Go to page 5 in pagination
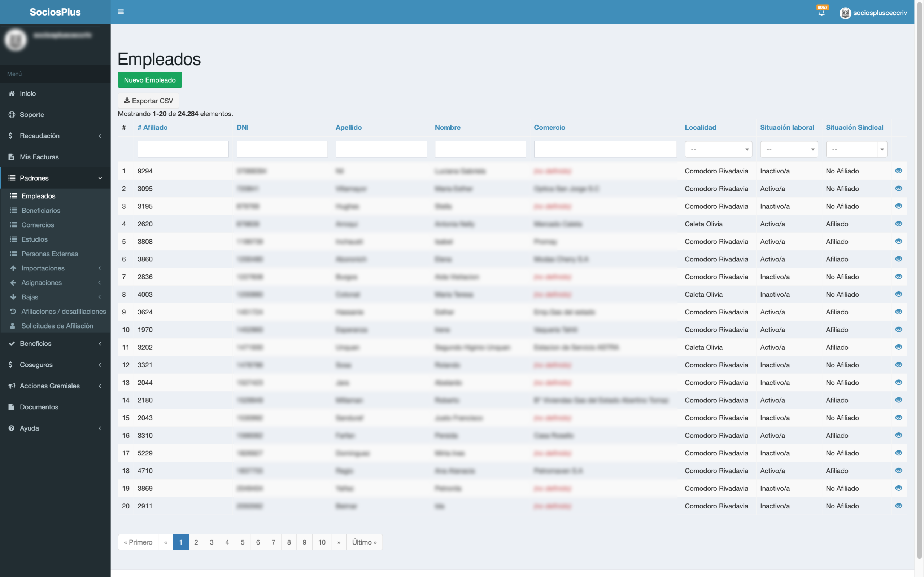Image resolution: width=924 pixels, height=577 pixels. point(243,542)
